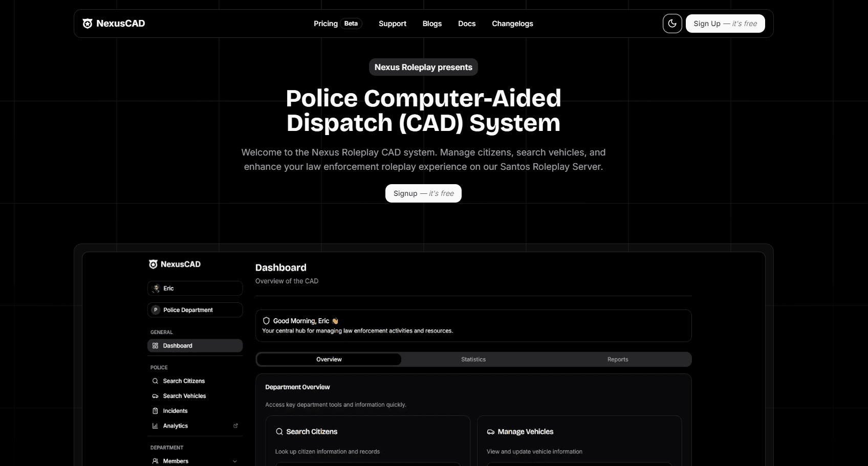Switch to the Overview tab
The height and width of the screenshot is (466, 868).
pos(329,360)
